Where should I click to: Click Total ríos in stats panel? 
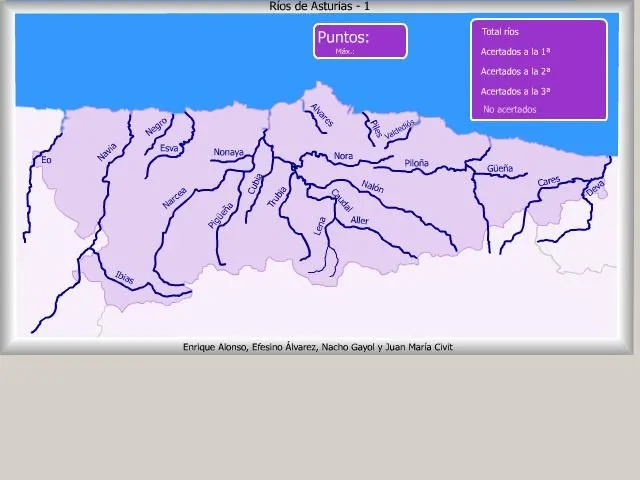click(x=500, y=32)
